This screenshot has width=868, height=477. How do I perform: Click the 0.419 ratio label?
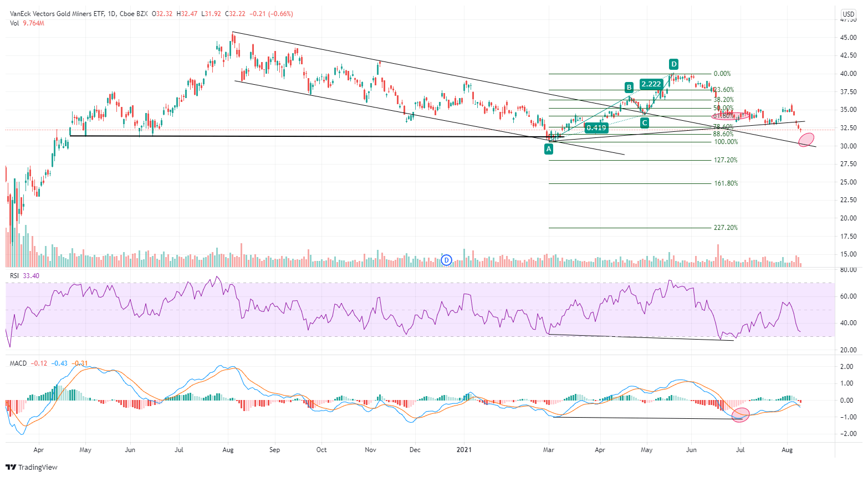coord(596,127)
